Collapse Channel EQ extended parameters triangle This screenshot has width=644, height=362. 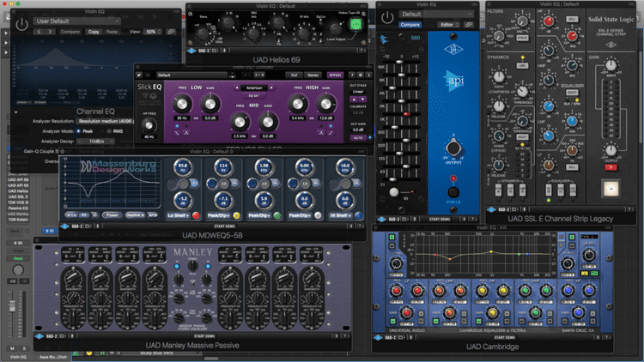click(15, 112)
